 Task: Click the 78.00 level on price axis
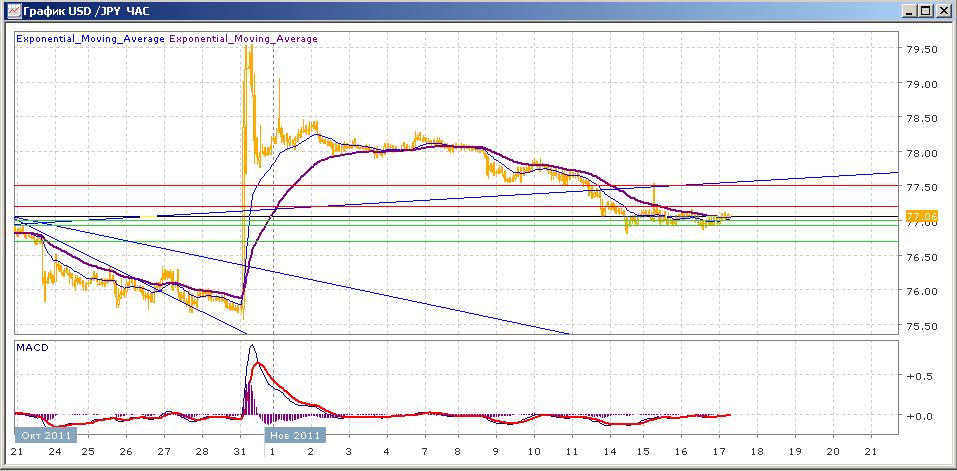tap(920, 153)
